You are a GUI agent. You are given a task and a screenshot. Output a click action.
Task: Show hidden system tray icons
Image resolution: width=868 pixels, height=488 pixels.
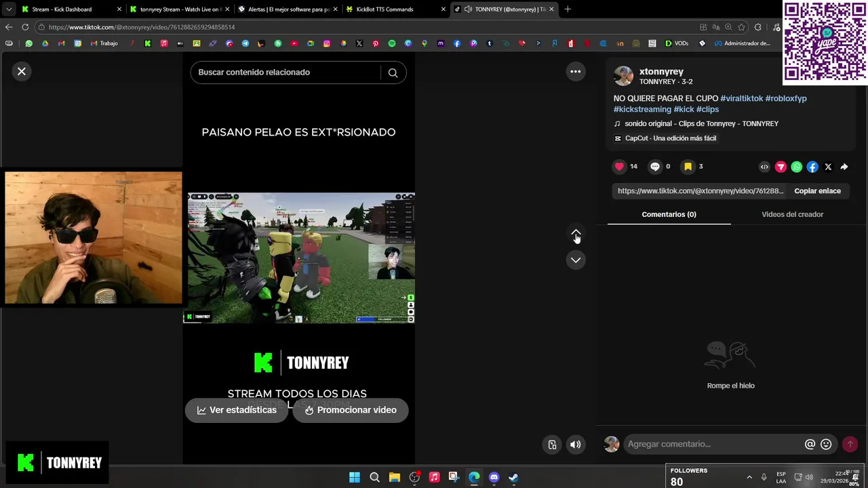749,477
